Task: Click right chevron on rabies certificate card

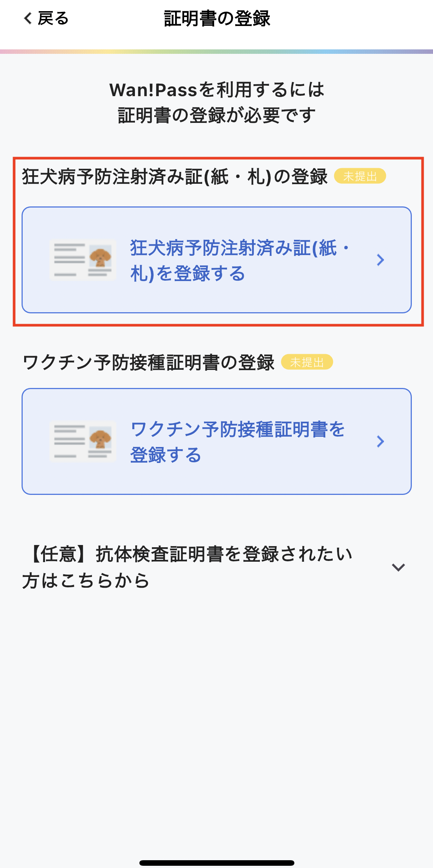Action: coord(380,260)
